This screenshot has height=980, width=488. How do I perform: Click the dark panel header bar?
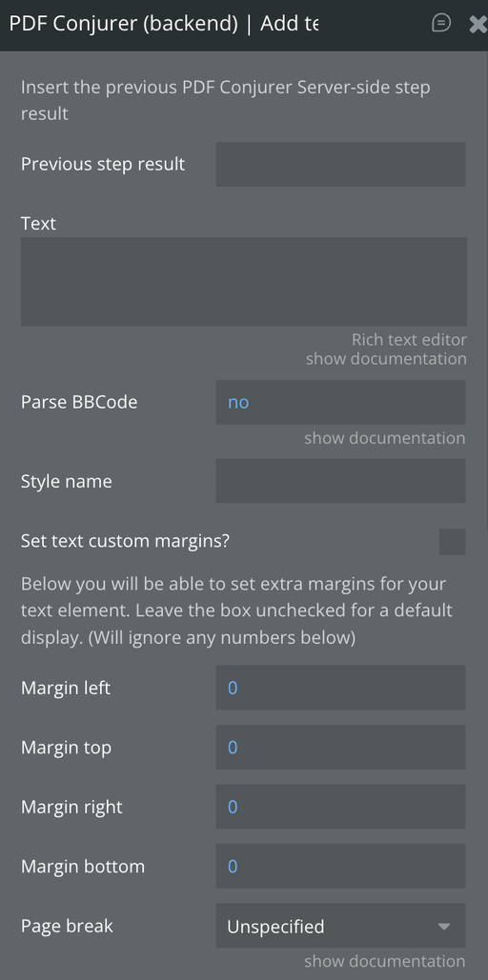tap(244, 25)
